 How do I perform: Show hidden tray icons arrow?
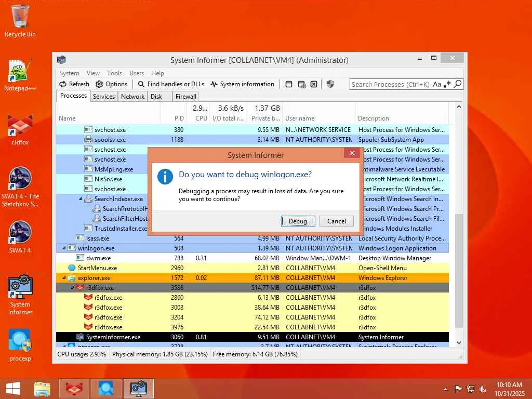tap(445, 389)
